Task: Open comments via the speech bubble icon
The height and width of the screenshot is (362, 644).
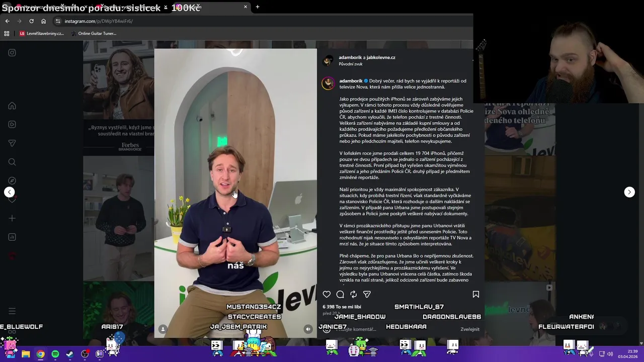Action: click(340, 295)
